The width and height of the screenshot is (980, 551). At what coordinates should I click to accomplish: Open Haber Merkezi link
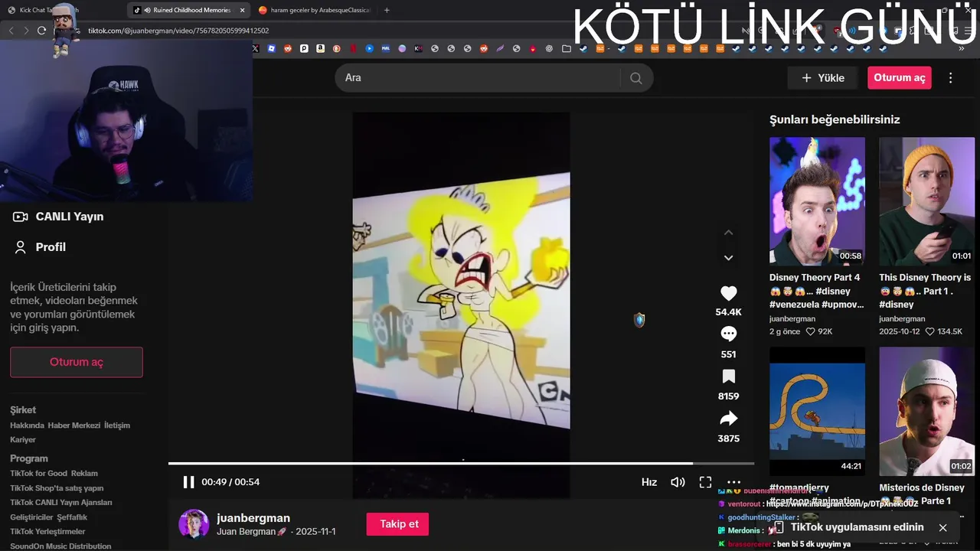(x=74, y=425)
